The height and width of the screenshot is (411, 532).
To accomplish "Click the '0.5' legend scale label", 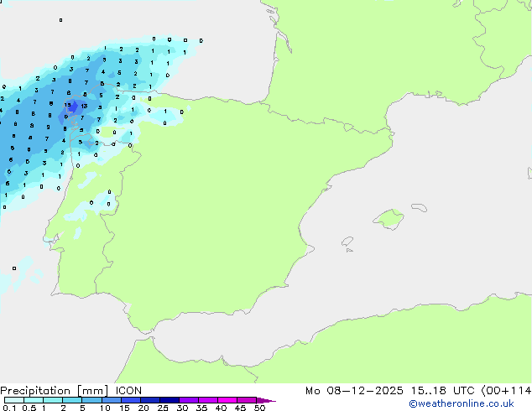I will point(29,408).
